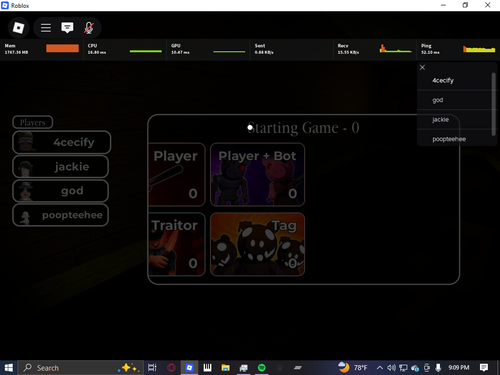
Task: Click the god player card
Action: click(61, 191)
